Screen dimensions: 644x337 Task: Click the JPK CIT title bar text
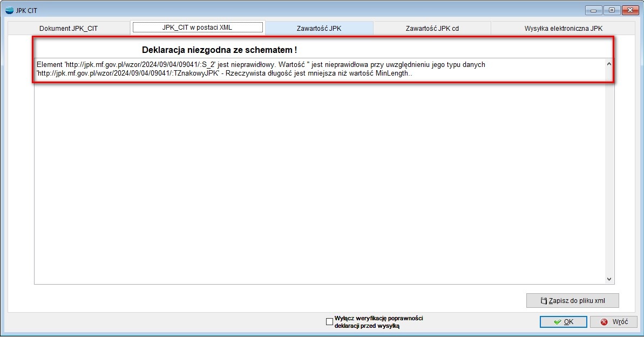click(27, 10)
